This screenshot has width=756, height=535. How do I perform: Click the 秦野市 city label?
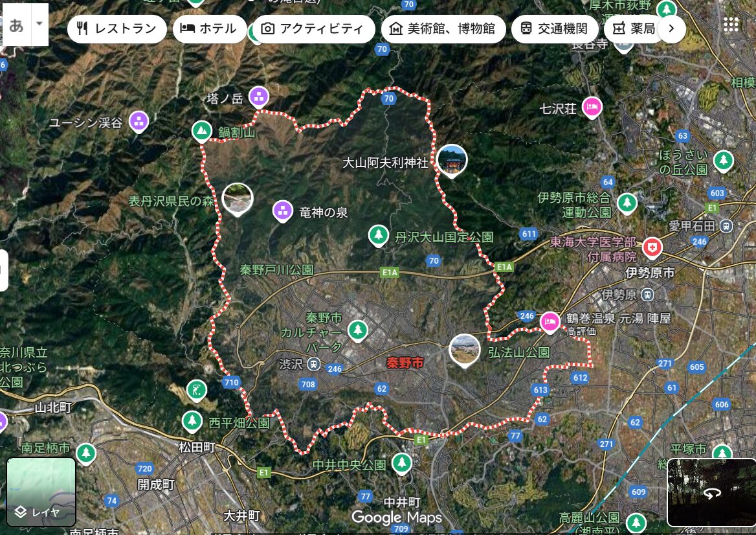click(x=405, y=363)
